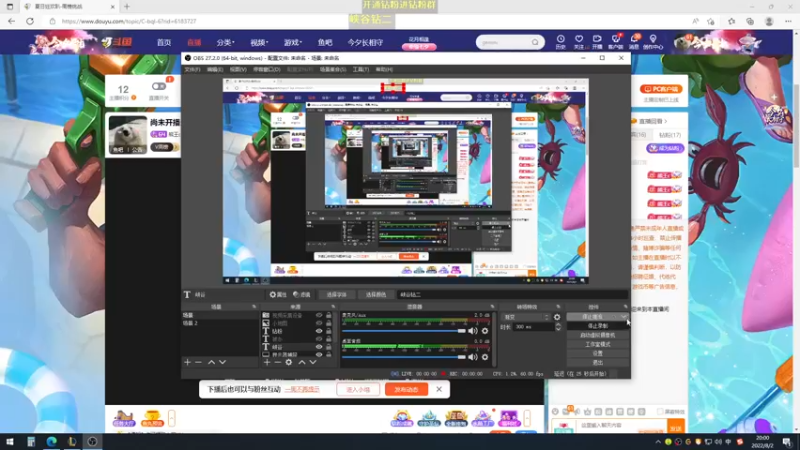Open 鱼吧 tab on Douyu
This screenshot has width=800, height=450.
tap(325, 42)
